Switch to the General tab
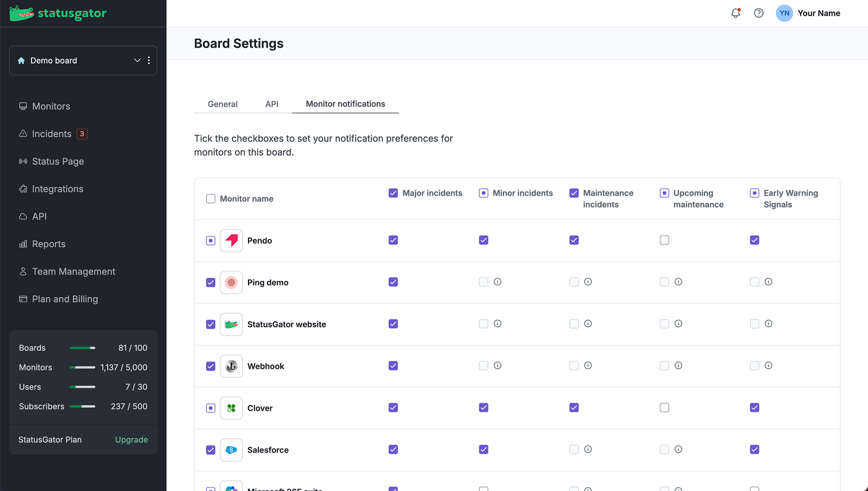The width and height of the screenshot is (868, 491). (223, 104)
